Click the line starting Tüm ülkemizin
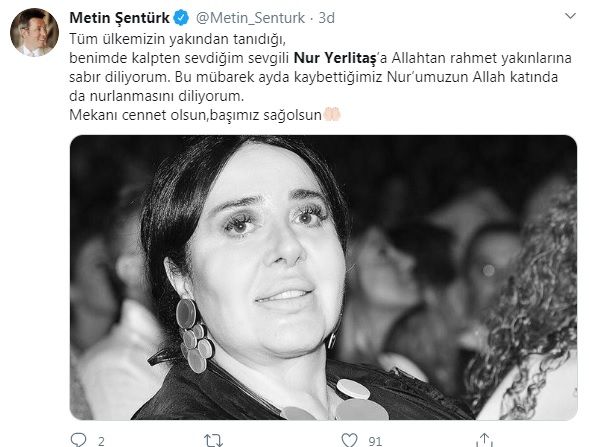The width and height of the screenshot is (589, 447). click(178, 39)
